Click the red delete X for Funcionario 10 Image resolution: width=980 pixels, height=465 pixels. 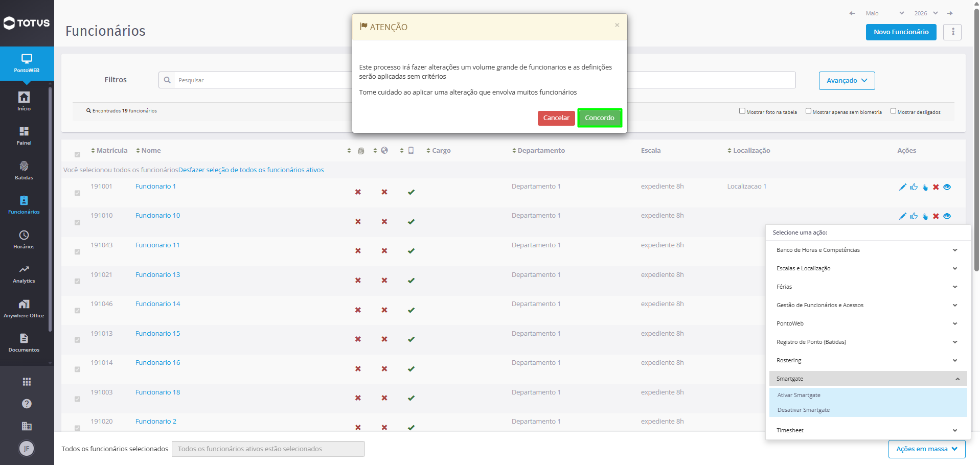(936, 216)
